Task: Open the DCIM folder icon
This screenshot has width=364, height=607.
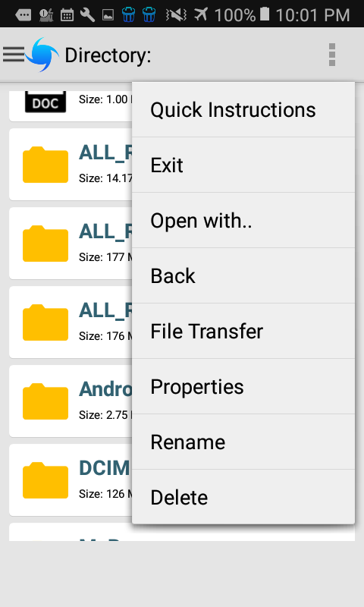Action: [45, 480]
